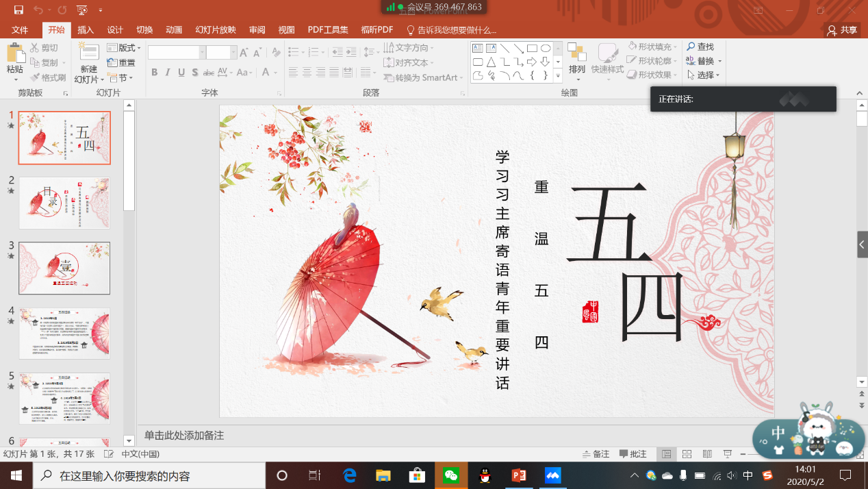Open the Align Text (对齐文本) dropdown
The image size is (868, 489).
click(409, 63)
